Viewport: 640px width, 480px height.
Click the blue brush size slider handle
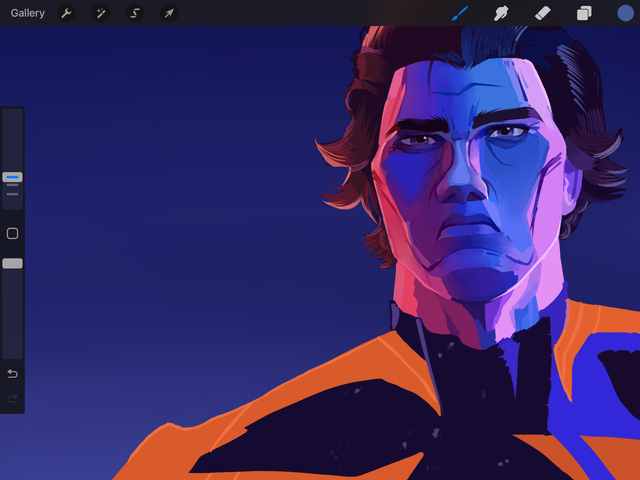(x=12, y=177)
